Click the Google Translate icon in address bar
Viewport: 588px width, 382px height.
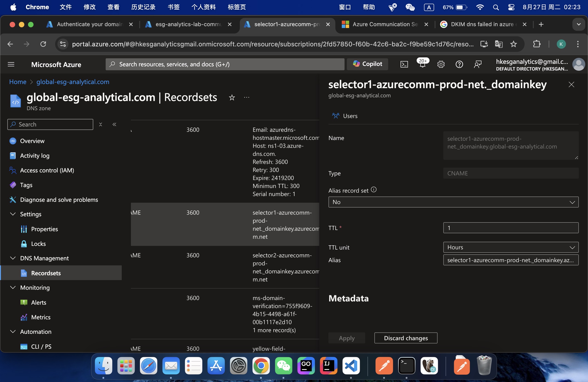pos(499,44)
